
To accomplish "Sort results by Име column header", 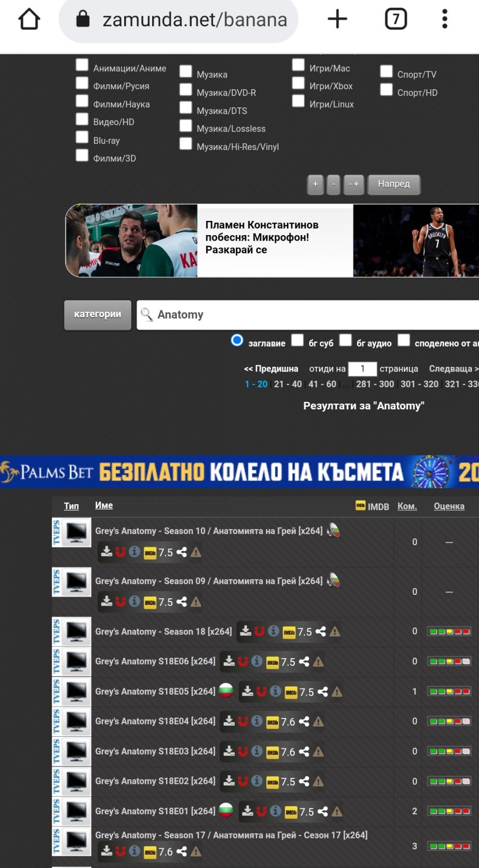I will (x=104, y=505).
